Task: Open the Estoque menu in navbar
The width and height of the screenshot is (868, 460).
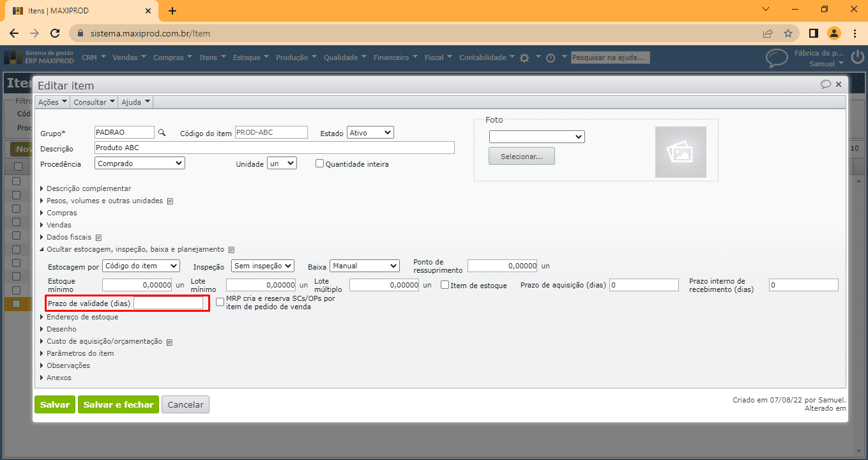Action: click(251, 57)
